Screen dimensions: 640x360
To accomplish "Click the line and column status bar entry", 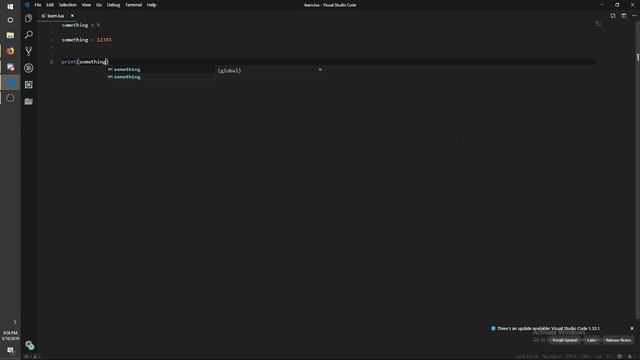I will coord(527,356).
